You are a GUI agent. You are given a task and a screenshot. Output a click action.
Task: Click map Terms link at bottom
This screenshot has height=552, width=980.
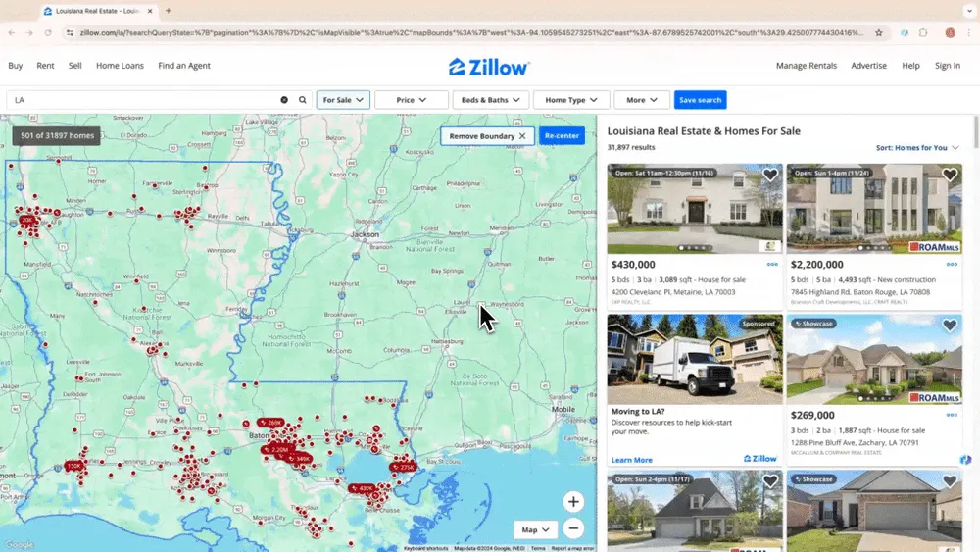click(538, 548)
